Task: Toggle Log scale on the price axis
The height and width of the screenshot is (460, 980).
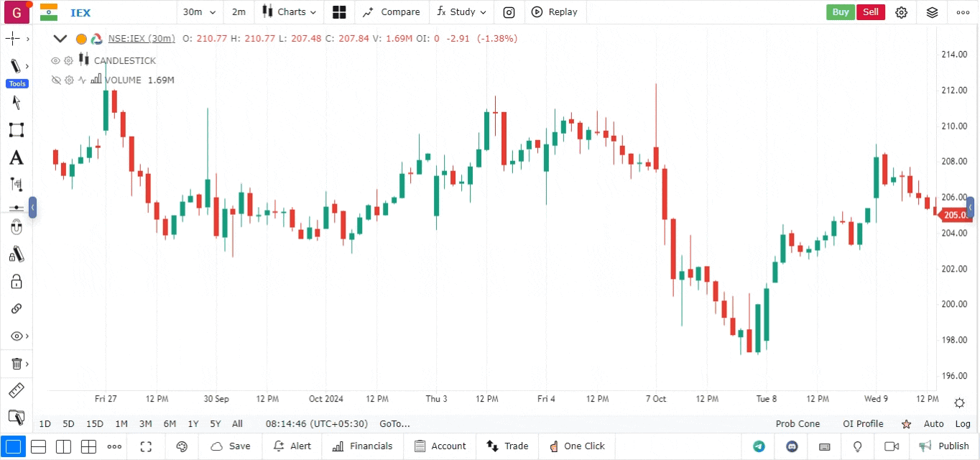Action: pyautogui.click(x=963, y=424)
